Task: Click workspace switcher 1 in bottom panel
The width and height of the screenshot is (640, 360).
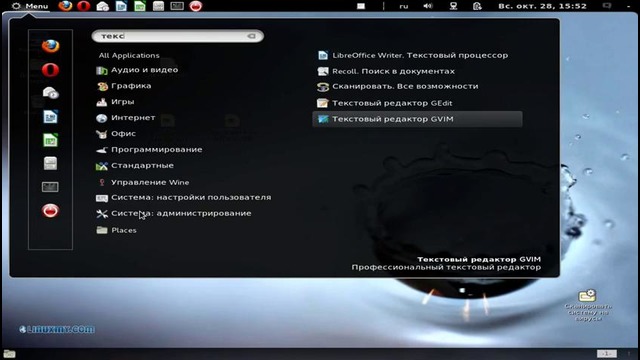Action: [607, 353]
